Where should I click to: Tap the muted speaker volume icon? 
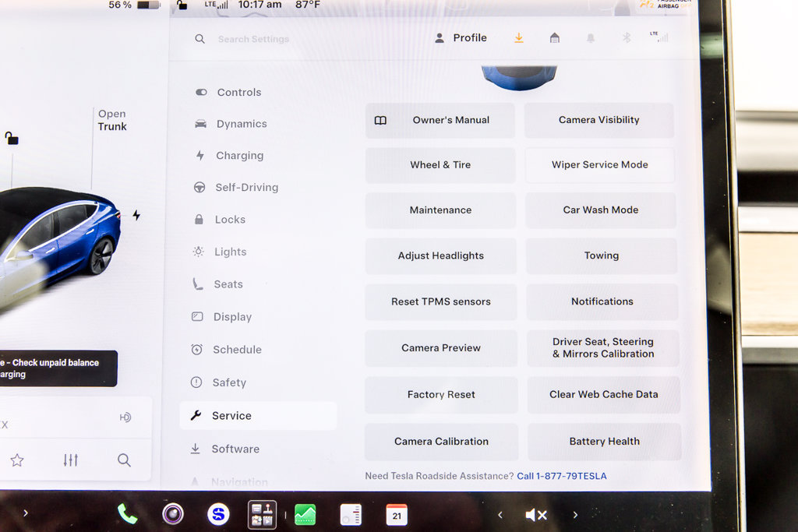tap(536, 515)
